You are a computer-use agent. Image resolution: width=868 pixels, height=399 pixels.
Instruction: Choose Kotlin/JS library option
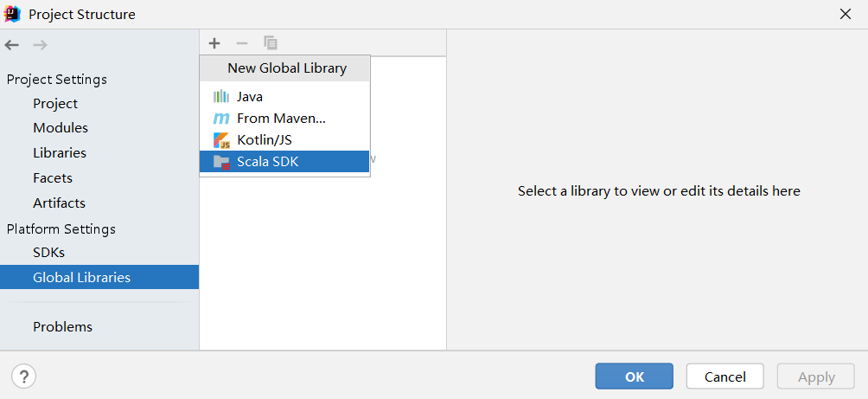coord(284,140)
